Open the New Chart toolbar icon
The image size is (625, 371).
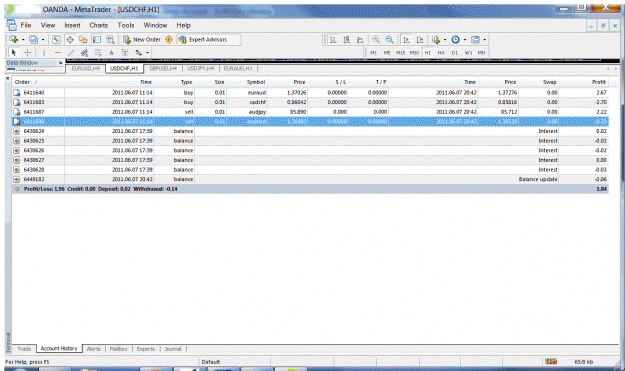[x=14, y=39]
